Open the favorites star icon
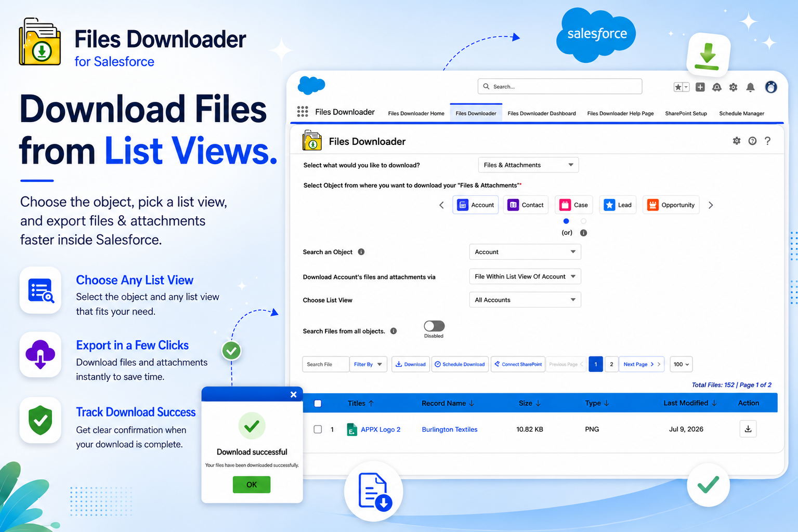 pyautogui.click(x=678, y=87)
